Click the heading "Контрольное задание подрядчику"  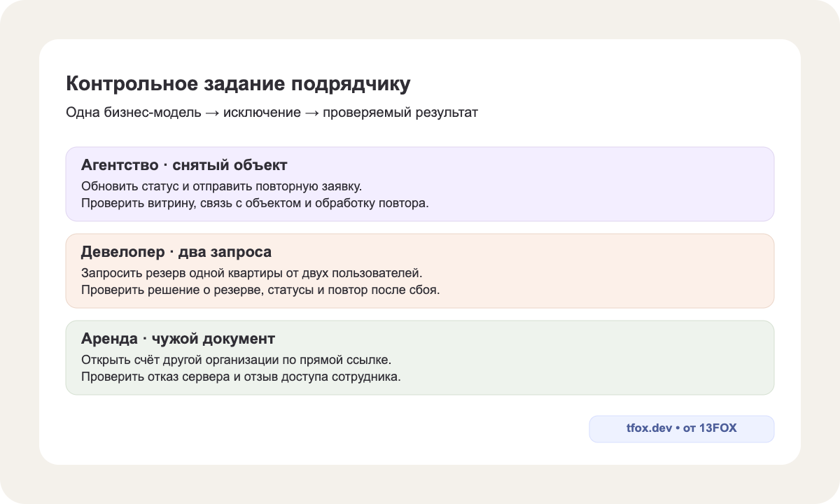coord(238,84)
